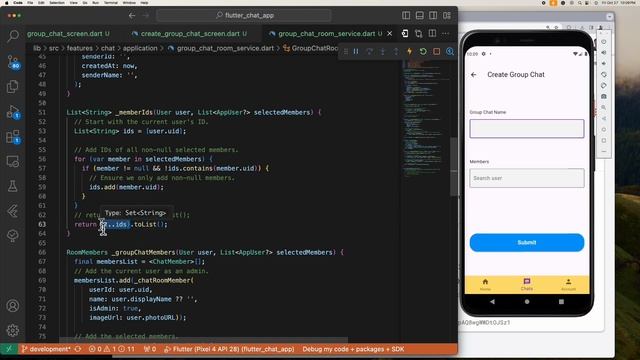Open the GroupChatRoo class breadcrumb
The image size is (640, 360).
pos(311,48)
